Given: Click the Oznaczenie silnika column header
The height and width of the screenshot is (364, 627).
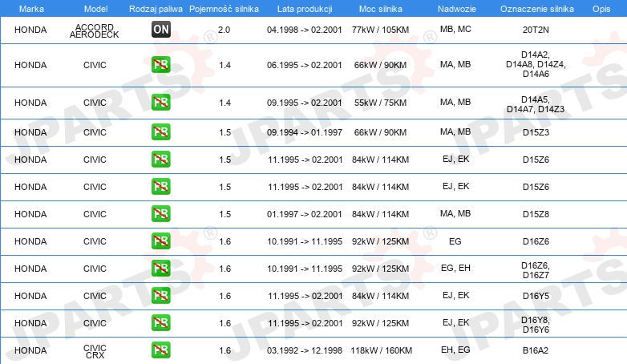Looking at the screenshot, I should point(536,9).
